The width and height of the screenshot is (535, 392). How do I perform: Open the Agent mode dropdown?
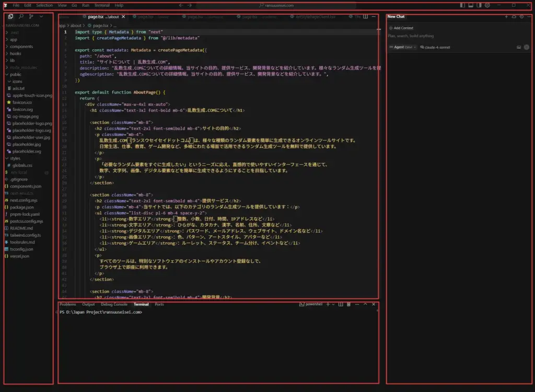[x=403, y=47]
